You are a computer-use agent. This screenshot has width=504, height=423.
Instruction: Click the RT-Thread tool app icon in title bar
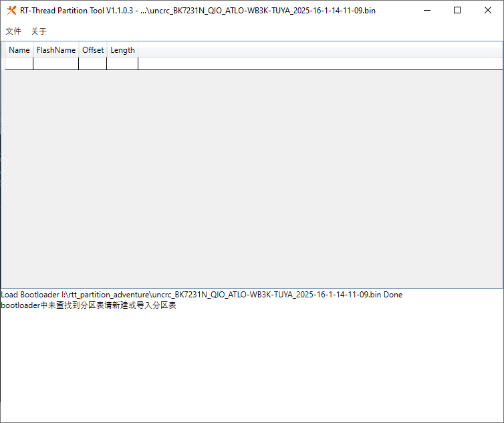(x=11, y=10)
